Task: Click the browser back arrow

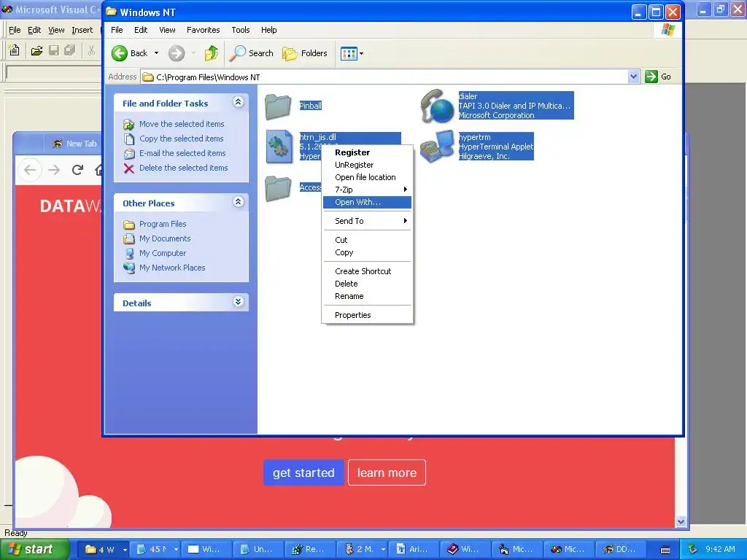Action: point(30,169)
